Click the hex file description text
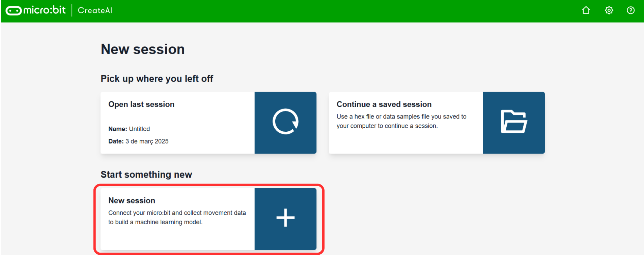This screenshot has height=259, width=644. click(401, 121)
